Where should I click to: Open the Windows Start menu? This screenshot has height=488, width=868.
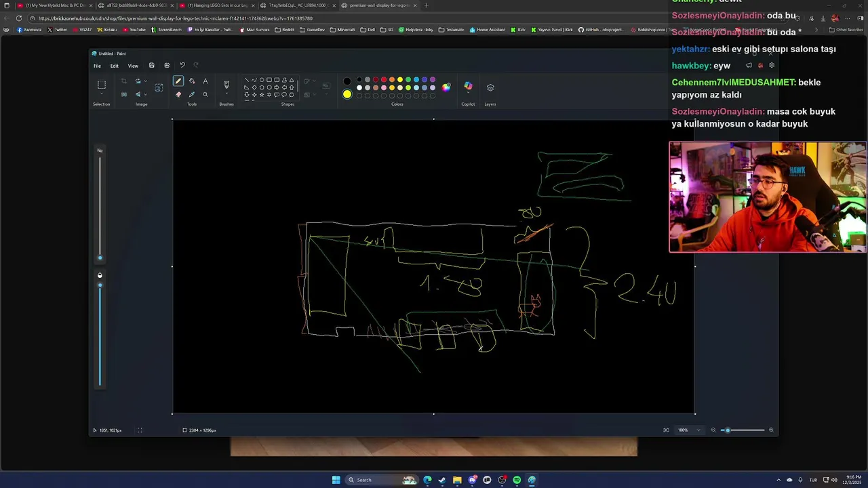pos(336,480)
